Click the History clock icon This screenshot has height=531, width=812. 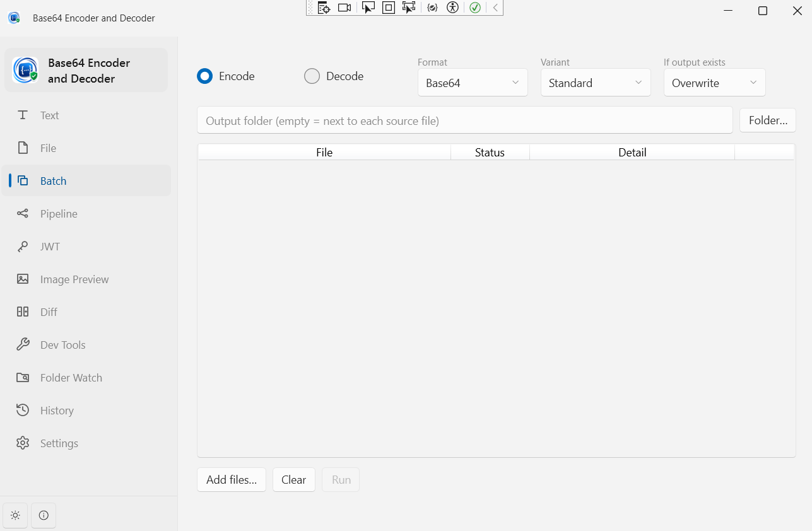tap(23, 411)
